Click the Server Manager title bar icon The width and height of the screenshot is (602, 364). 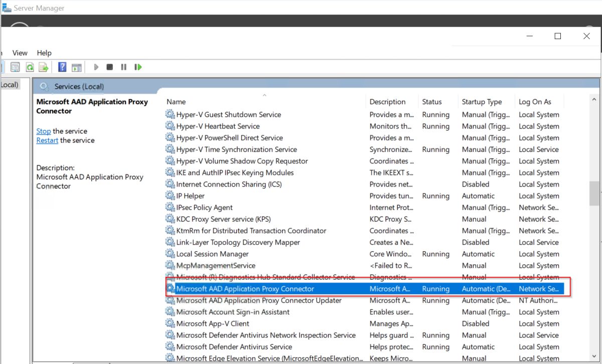click(x=7, y=8)
